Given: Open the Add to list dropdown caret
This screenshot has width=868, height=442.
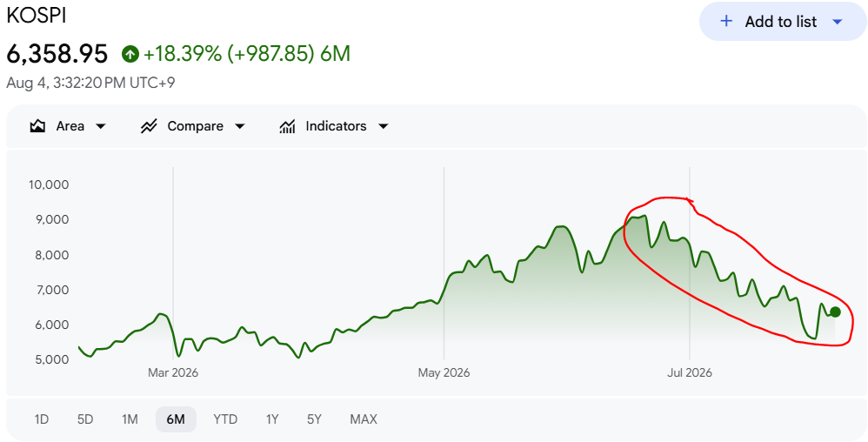Looking at the screenshot, I should [838, 22].
